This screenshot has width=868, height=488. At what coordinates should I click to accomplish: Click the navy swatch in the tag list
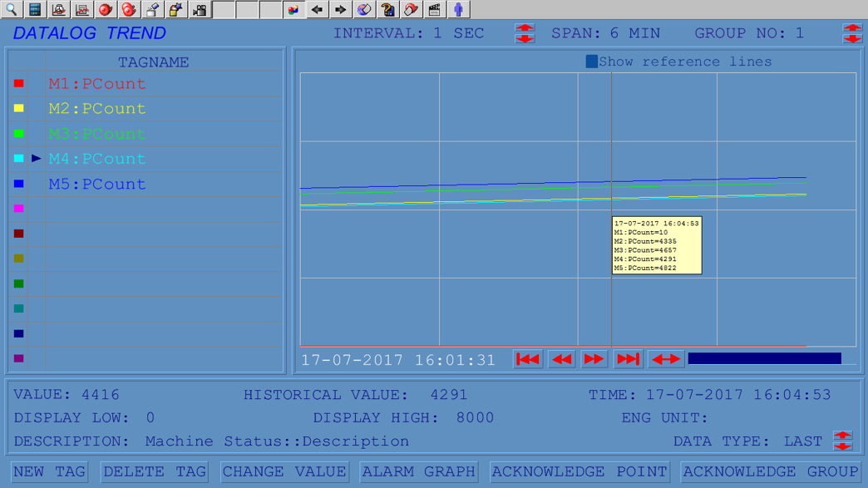pyautogui.click(x=19, y=333)
